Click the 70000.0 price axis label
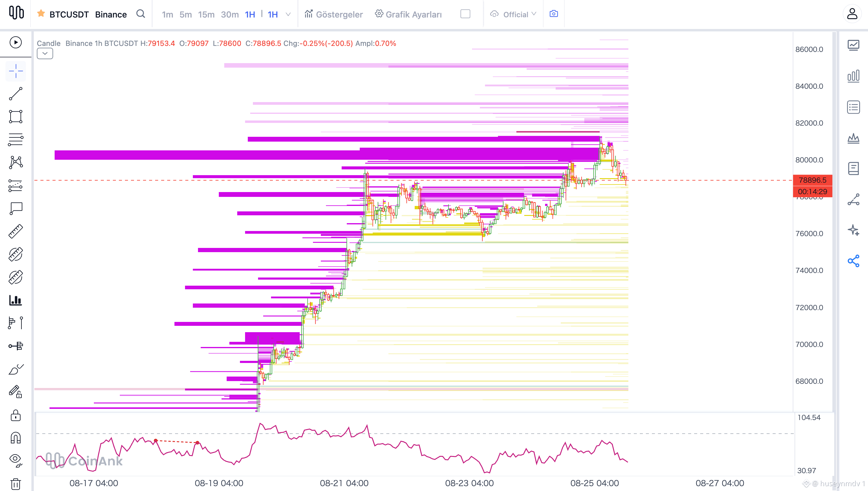This screenshot has height=491, width=868. [x=809, y=344]
